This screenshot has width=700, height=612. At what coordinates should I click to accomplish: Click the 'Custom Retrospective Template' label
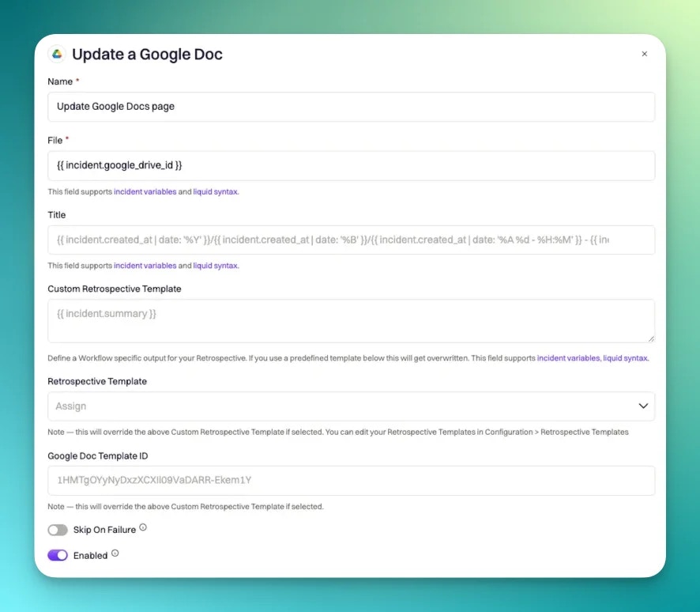point(115,289)
